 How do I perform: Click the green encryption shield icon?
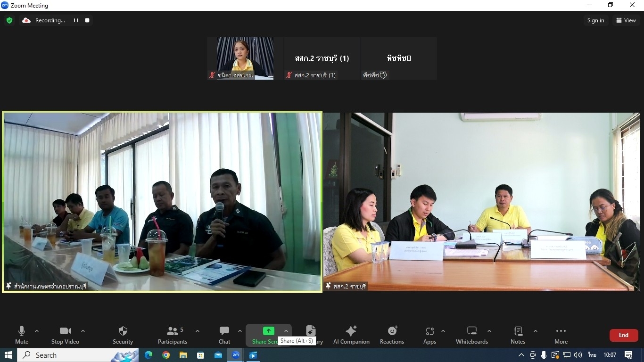pyautogui.click(x=9, y=20)
